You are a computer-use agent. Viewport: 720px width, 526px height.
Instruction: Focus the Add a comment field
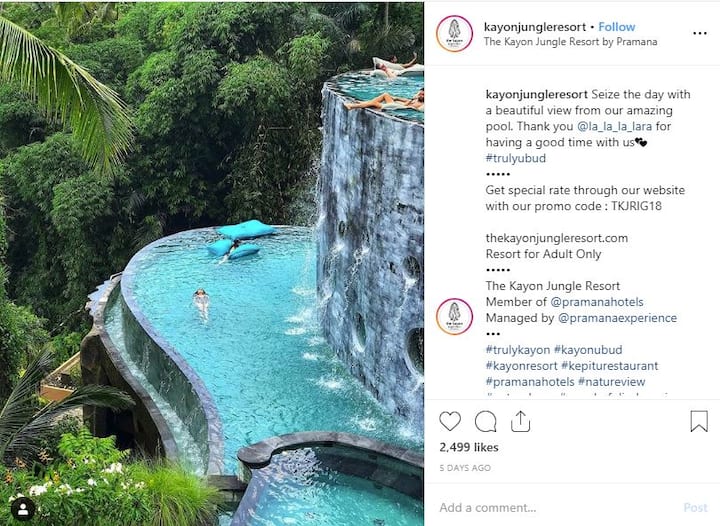click(x=556, y=508)
